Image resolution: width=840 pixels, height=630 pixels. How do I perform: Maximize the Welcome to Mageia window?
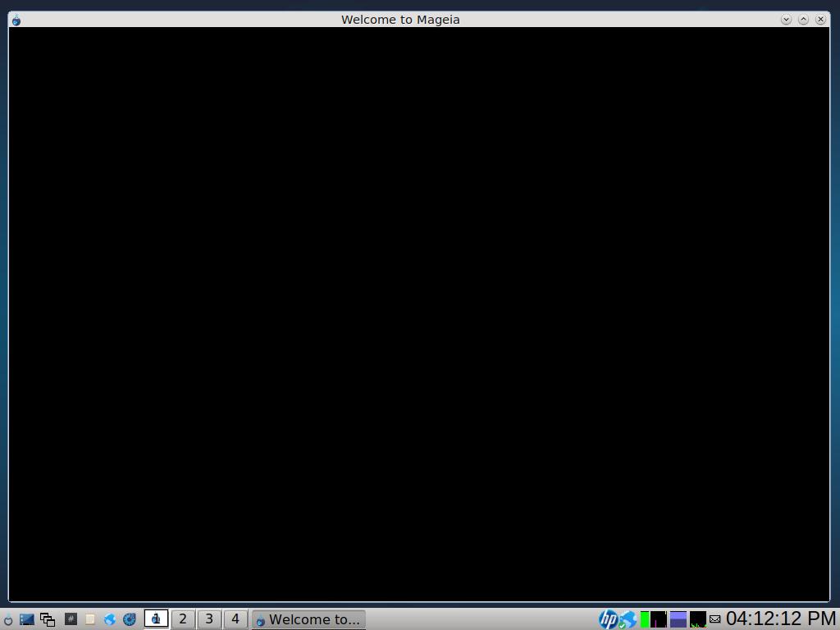[803, 20]
